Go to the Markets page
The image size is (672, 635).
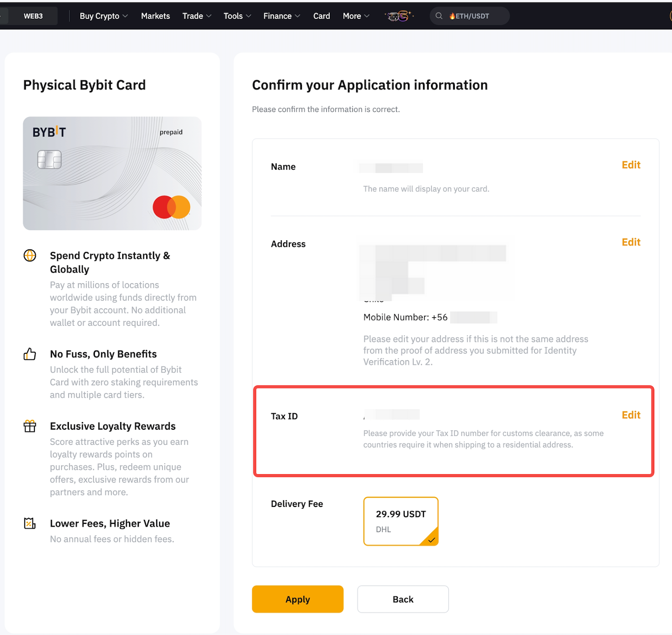(155, 16)
